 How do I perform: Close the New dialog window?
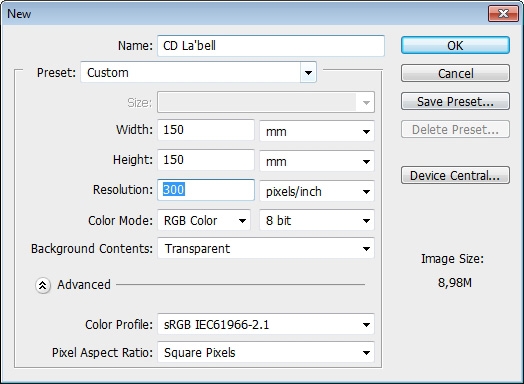point(503,13)
